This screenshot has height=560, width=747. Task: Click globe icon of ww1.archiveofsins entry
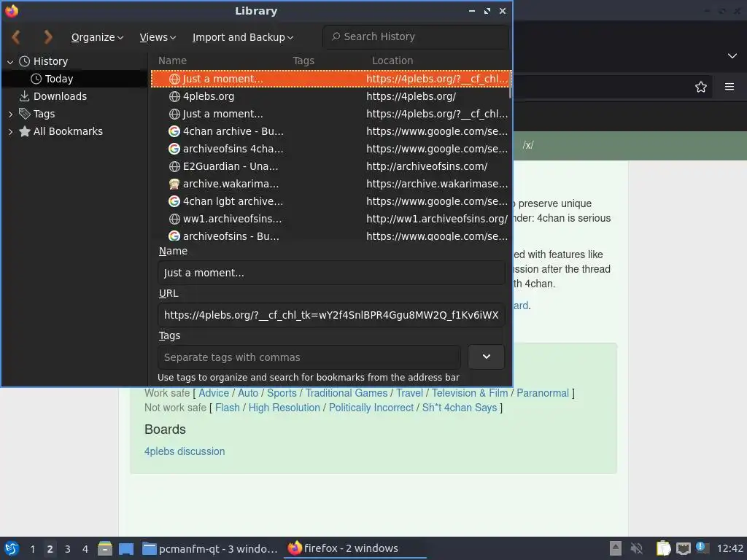coord(174,219)
